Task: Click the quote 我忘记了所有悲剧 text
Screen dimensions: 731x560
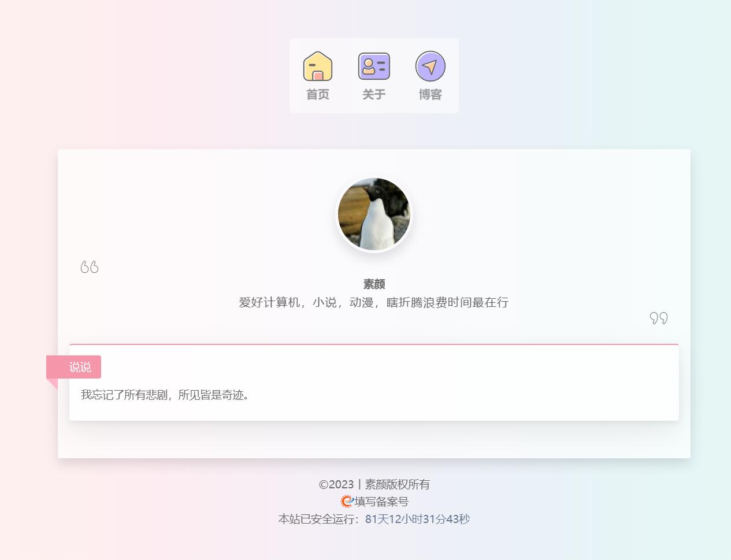Action: click(165, 395)
